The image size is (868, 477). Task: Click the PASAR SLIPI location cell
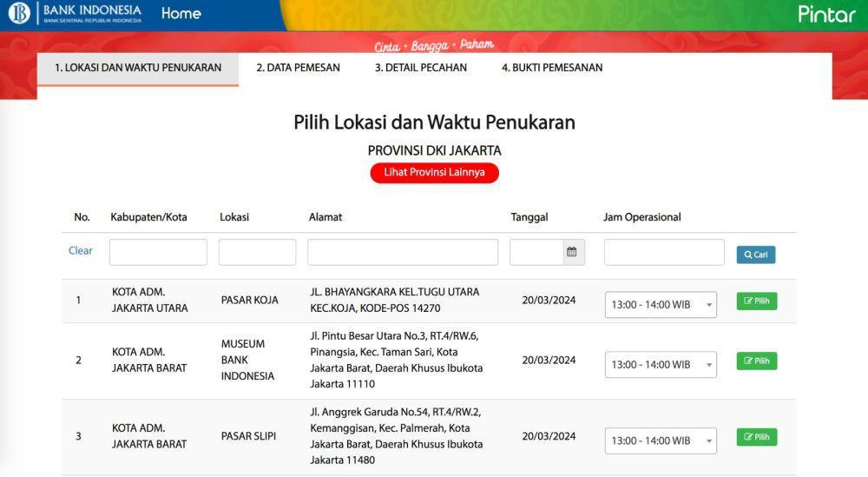click(x=248, y=436)
